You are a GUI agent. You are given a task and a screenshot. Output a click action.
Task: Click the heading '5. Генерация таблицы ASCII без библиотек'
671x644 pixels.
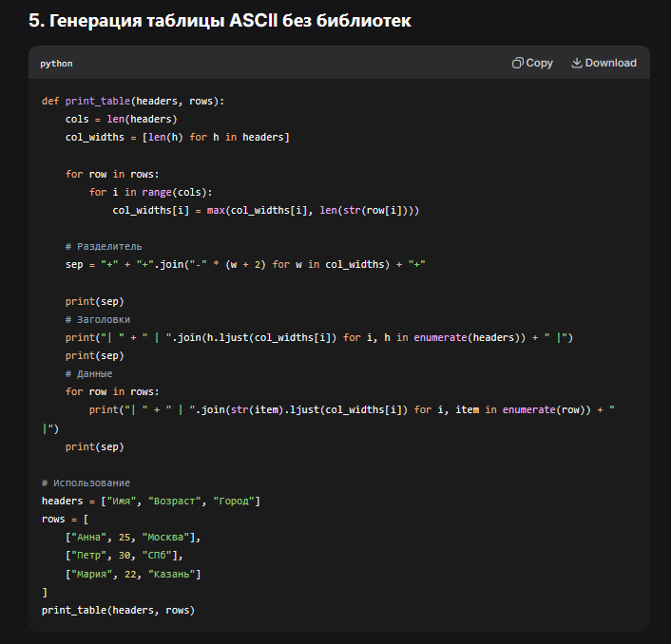(x=220, y=20)
